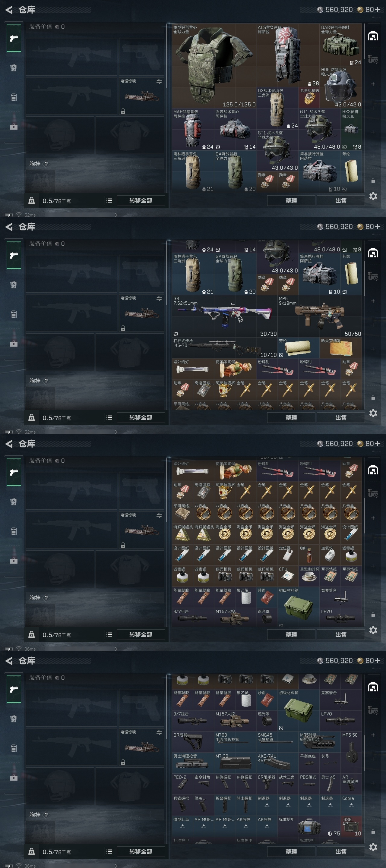
Task: Pick the 哈夫克档案 document item
Action: point(340,348)
